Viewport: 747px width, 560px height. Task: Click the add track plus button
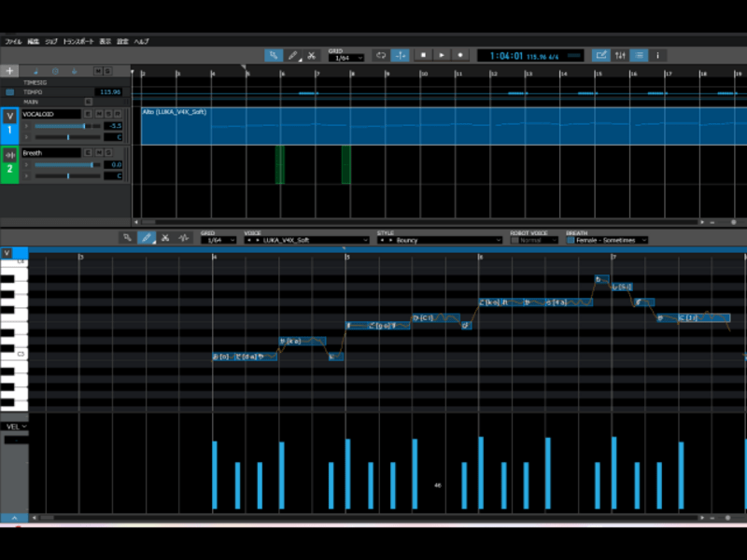tap(10, 71)
